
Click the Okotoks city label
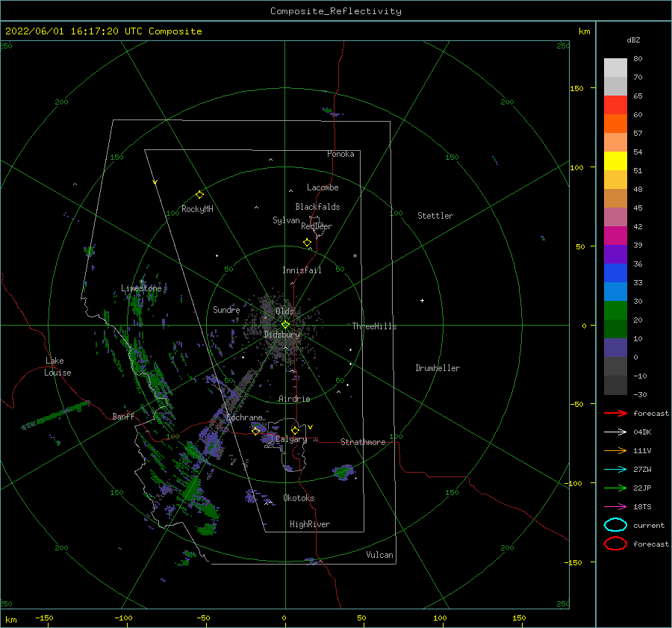(299, 498)
